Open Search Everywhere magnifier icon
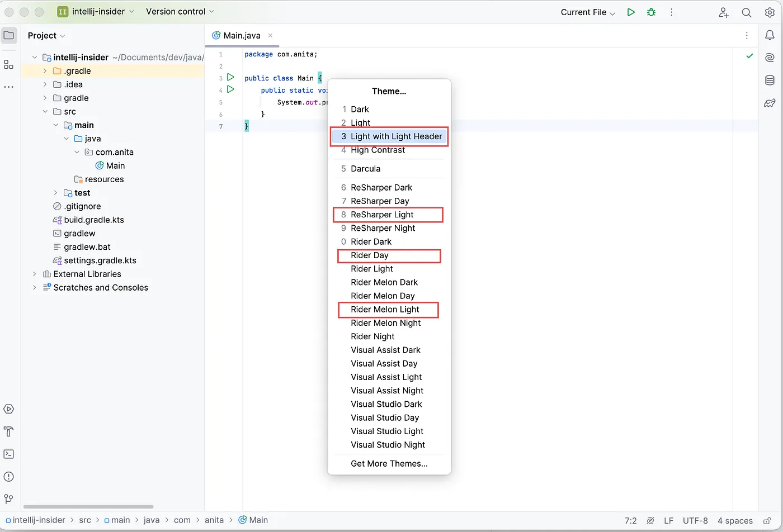The width and height of the screenshot is (783, 532). (747, 12)
